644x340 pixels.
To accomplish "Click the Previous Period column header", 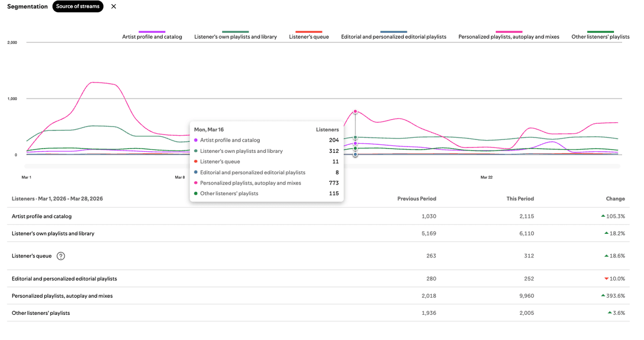I will [416, 198].
